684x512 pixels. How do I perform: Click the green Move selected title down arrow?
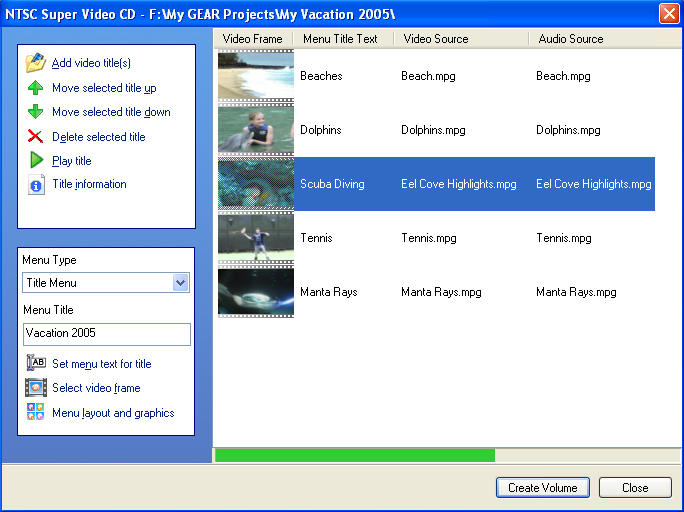coord(35,112)
